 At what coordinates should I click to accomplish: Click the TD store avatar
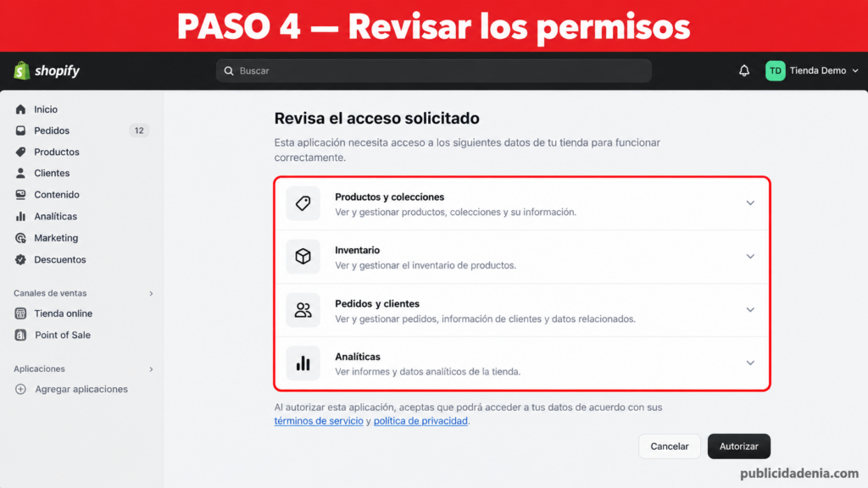tap(775, 71)
